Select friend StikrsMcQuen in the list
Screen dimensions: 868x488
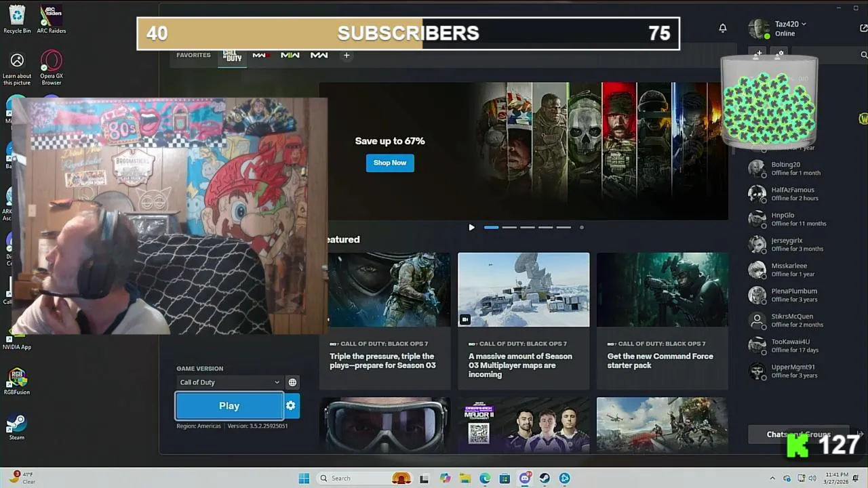pos(798,321)
